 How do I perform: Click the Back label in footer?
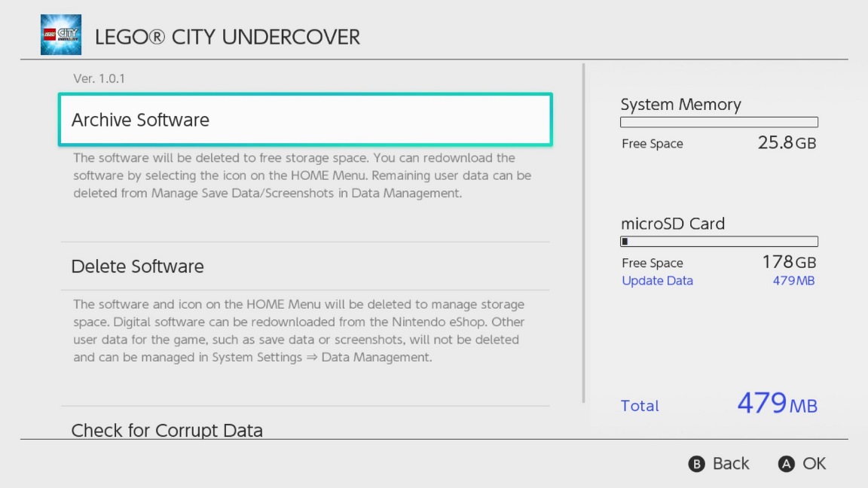730,463
